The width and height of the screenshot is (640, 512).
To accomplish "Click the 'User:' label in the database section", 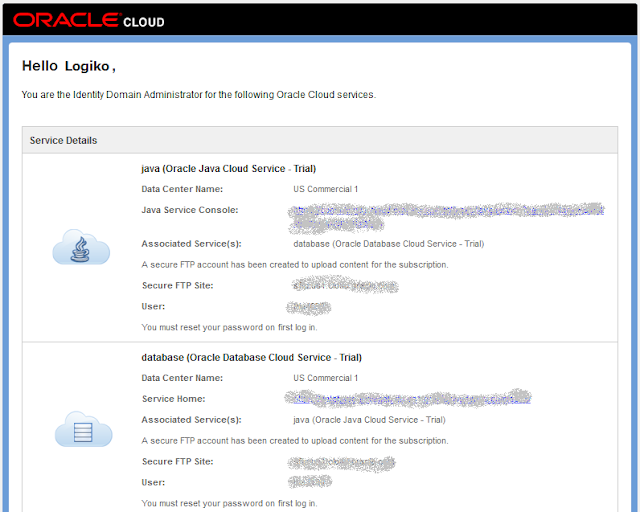I will 153,483.
